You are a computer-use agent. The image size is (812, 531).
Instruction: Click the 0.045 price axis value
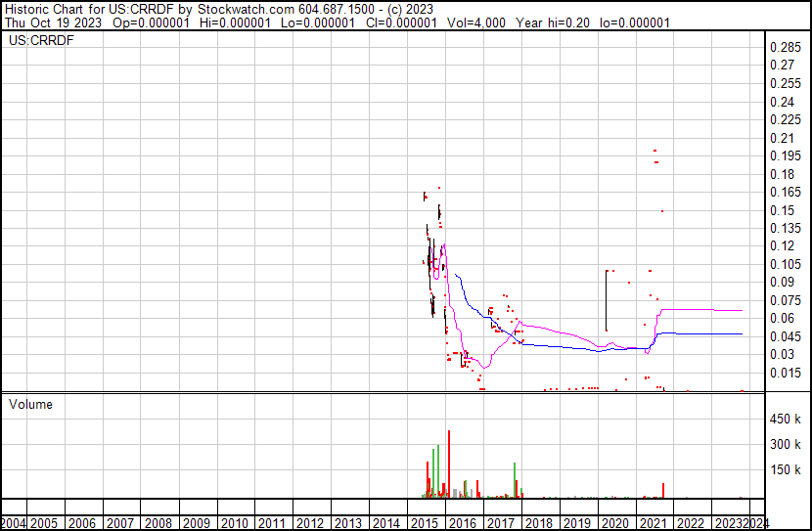pyautogui.click(x=786, y=337)
